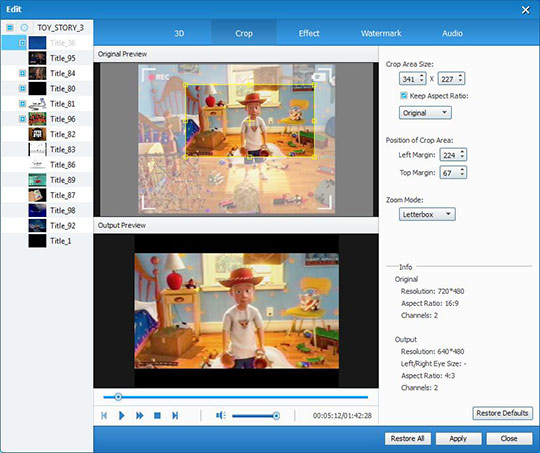This screenshot has height=453, width=540.
Task: Collapse the TOY_STORY_3 tree root
Action: pos(10,28)
